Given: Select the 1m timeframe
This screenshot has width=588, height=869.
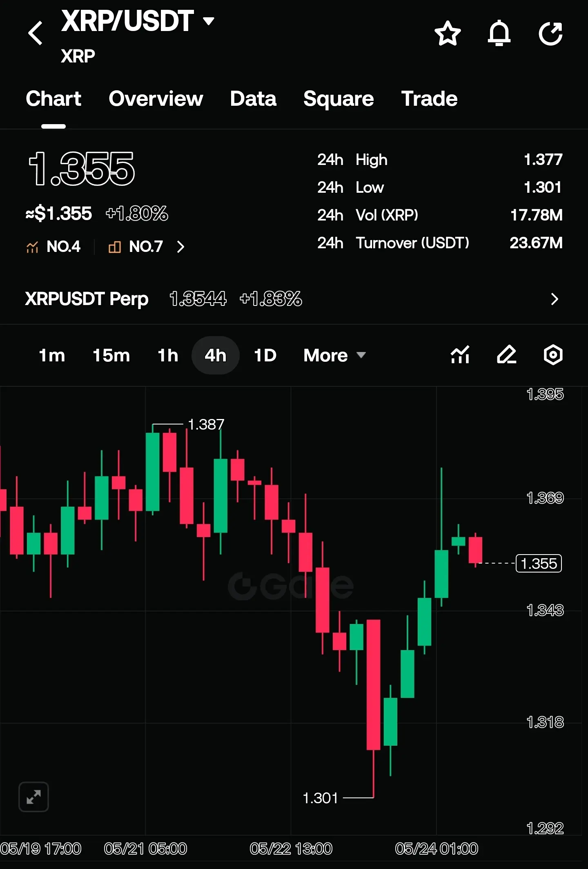Looking at the screenshot, I should click(52, 355).
